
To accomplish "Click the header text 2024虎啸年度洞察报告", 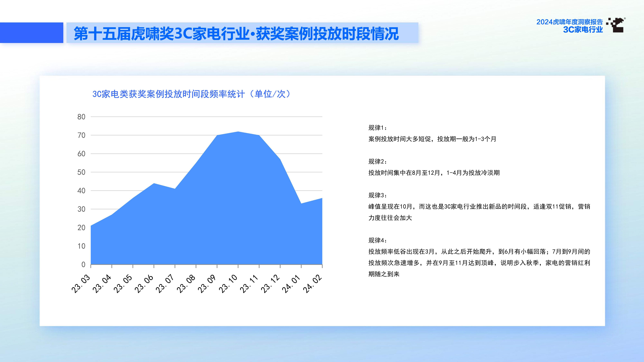I will 570,22.
